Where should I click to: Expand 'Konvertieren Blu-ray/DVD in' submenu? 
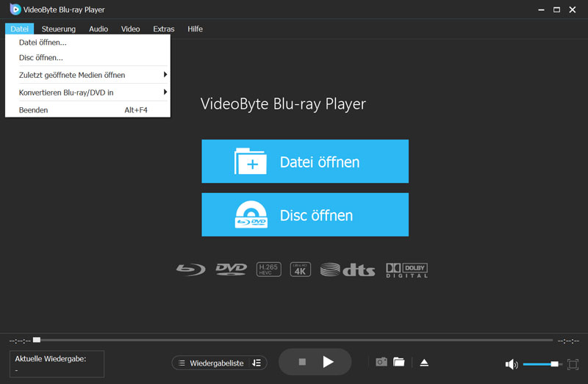[87, 93]
